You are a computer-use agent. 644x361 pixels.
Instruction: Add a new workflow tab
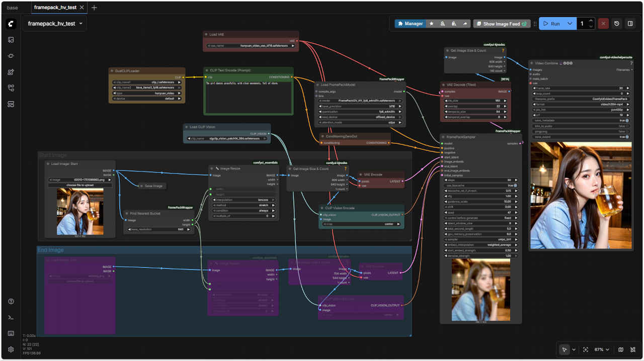pyautogui.click(x=95, y=8)
